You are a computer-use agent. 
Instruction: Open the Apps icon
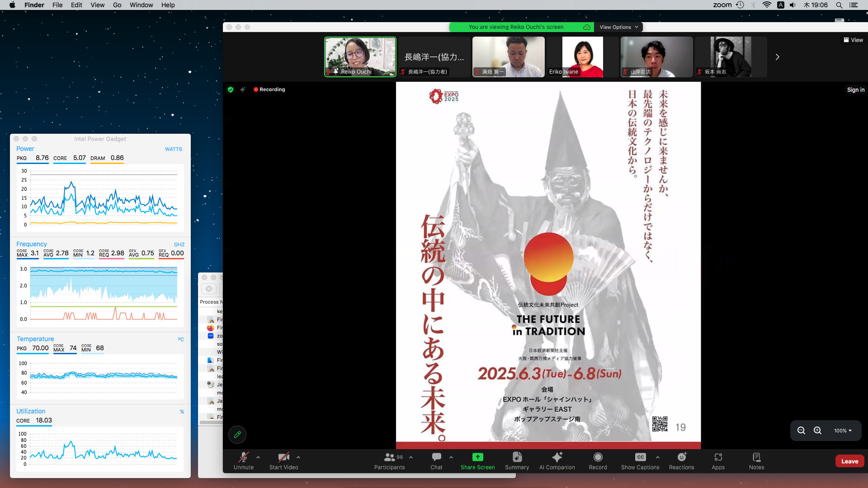tap(718, 457)
